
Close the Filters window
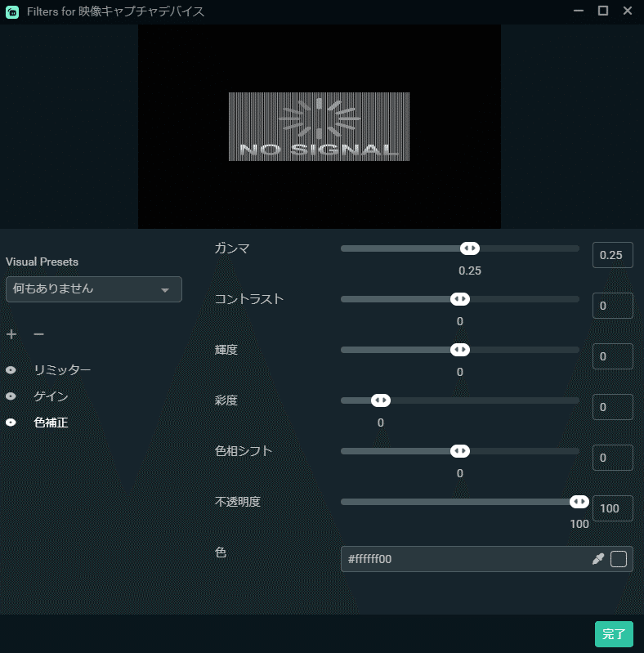(x=628, y=11)
